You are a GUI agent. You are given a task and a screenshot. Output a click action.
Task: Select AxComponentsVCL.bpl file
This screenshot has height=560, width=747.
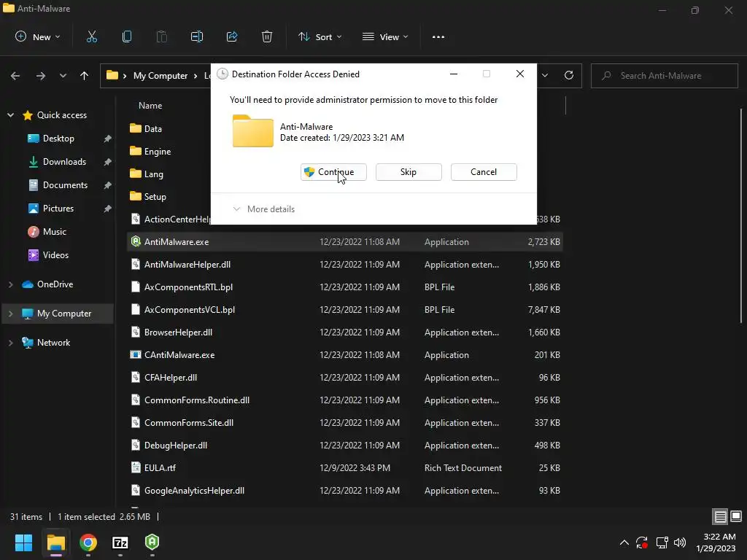pyautogui.click(x=345, y=310)
